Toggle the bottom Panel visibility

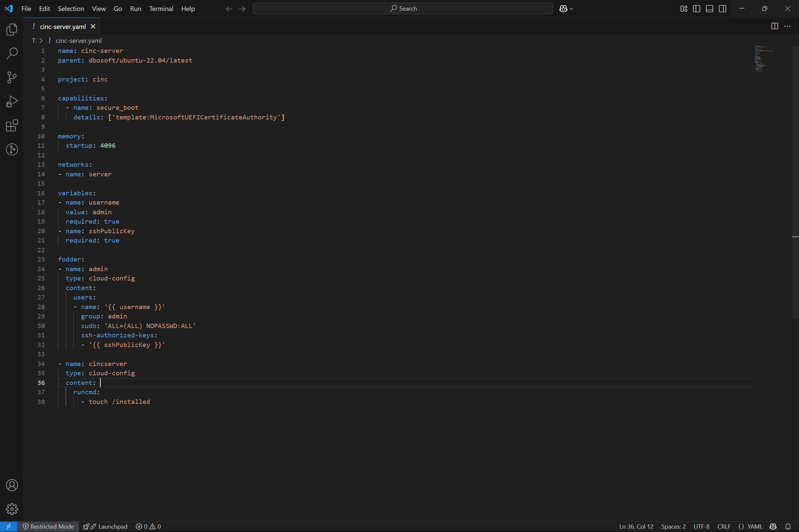709,8
